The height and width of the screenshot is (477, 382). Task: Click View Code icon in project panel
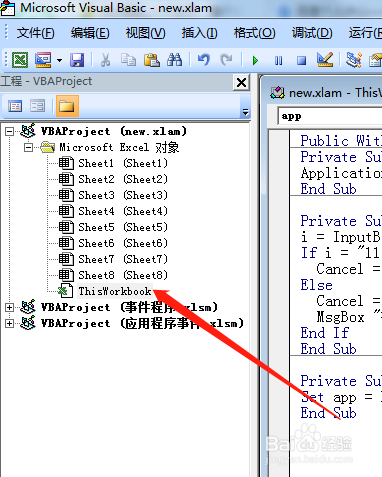[x=15, y=106]
